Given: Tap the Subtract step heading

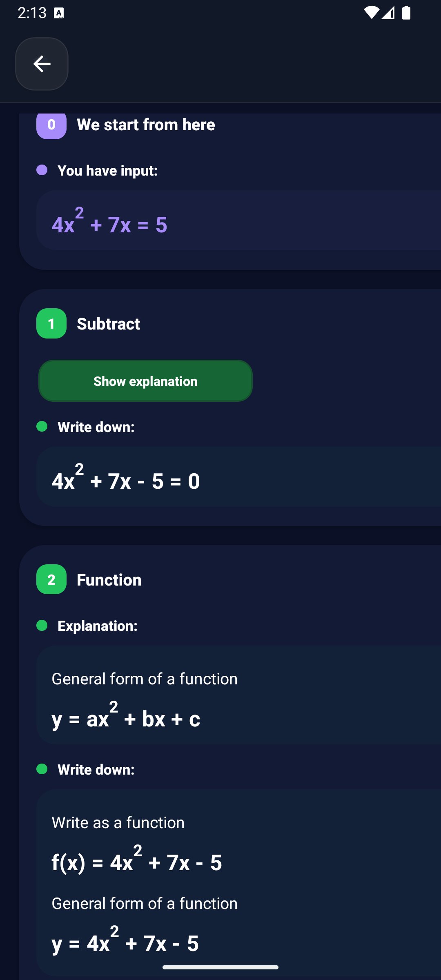Looking at the screenshot, I should (108, 324).
